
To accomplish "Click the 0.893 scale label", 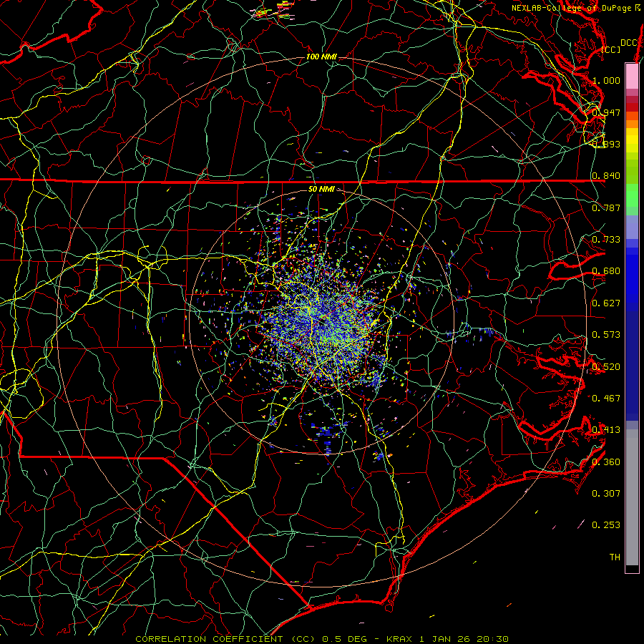I will point(606,144).
